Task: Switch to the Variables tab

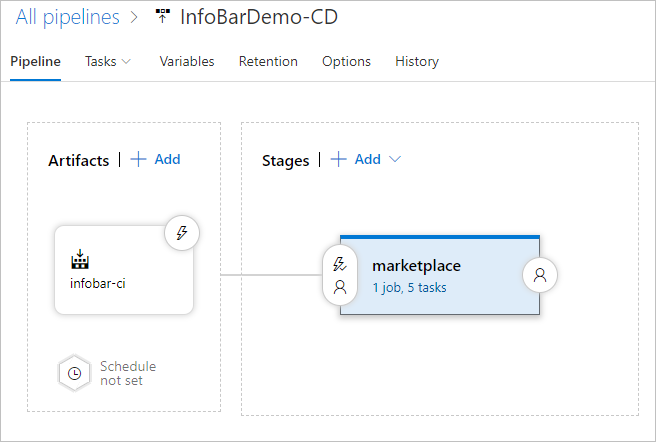Action: 187,61
